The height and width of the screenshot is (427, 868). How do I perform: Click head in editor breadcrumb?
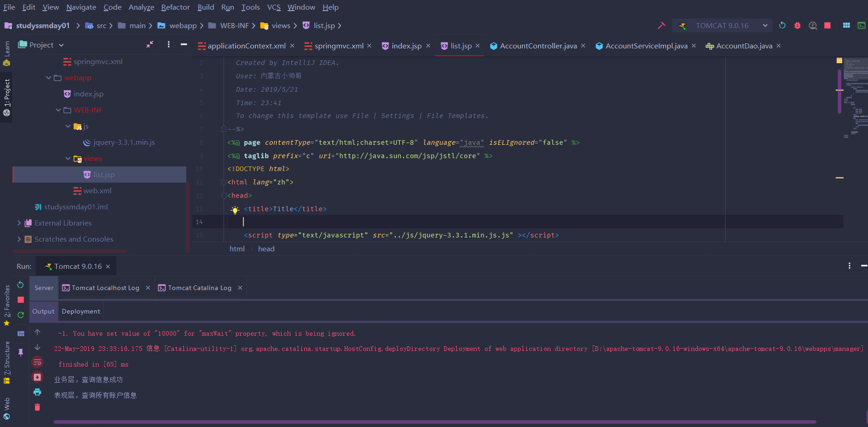266,249
